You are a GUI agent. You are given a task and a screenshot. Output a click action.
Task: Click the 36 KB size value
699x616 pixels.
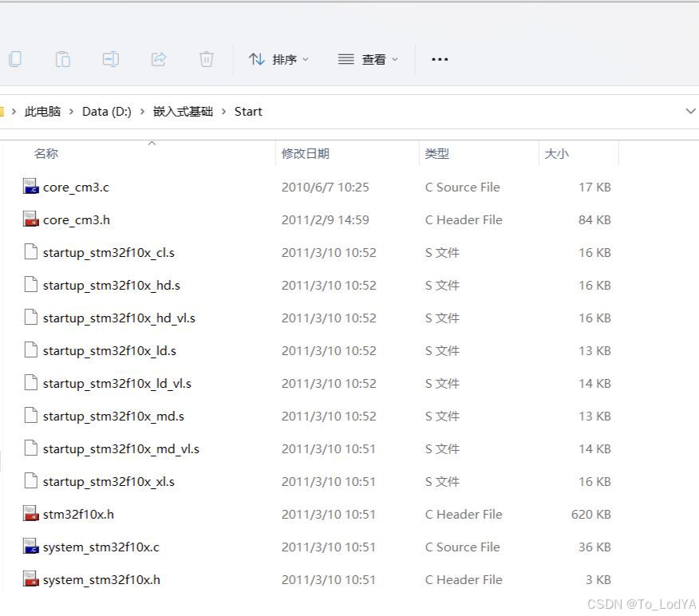pos(594,547)
